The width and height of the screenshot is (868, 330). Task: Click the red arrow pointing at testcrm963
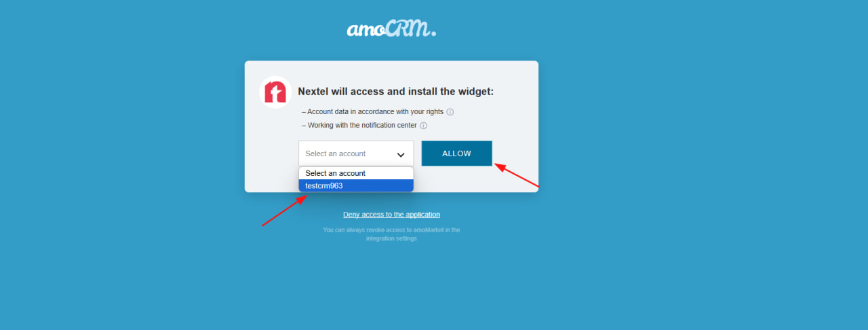pos(285,210)
